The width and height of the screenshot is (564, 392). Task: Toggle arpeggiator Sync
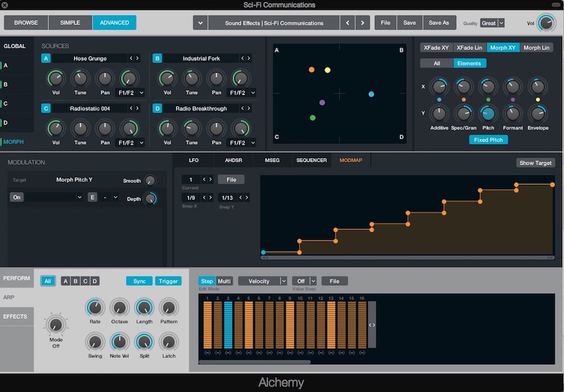tap(139, 281)
